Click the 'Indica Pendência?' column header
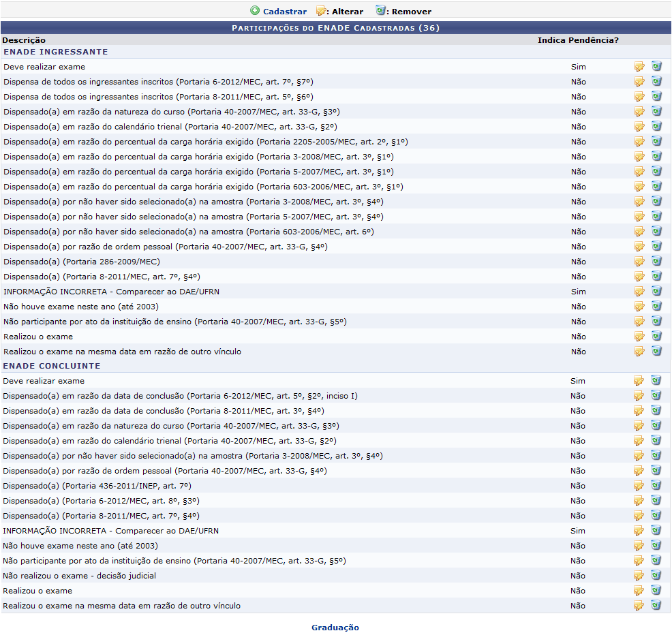 578,40
